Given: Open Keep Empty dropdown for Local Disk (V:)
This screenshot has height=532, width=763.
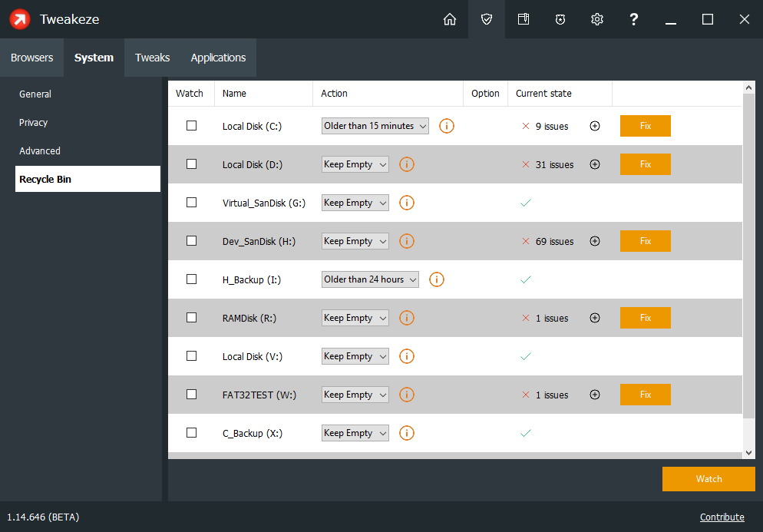Looking at the screenshot, I should coord(355,356).
